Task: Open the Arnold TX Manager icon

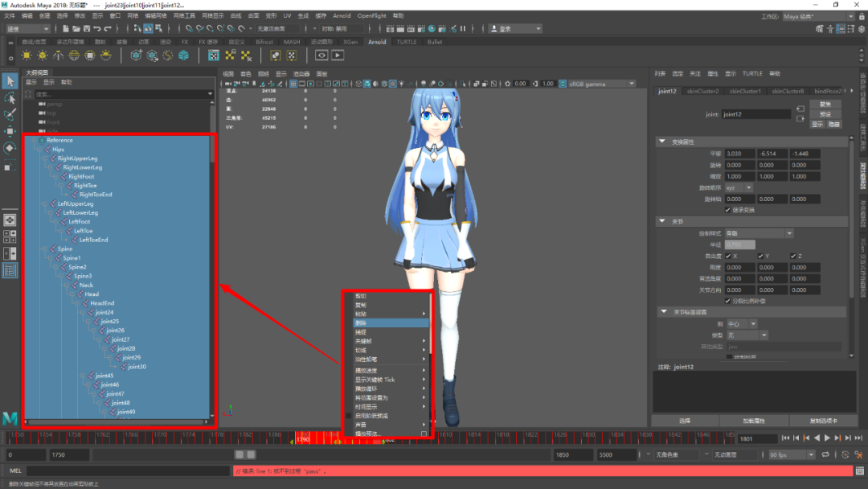Action: coord(214,55)
